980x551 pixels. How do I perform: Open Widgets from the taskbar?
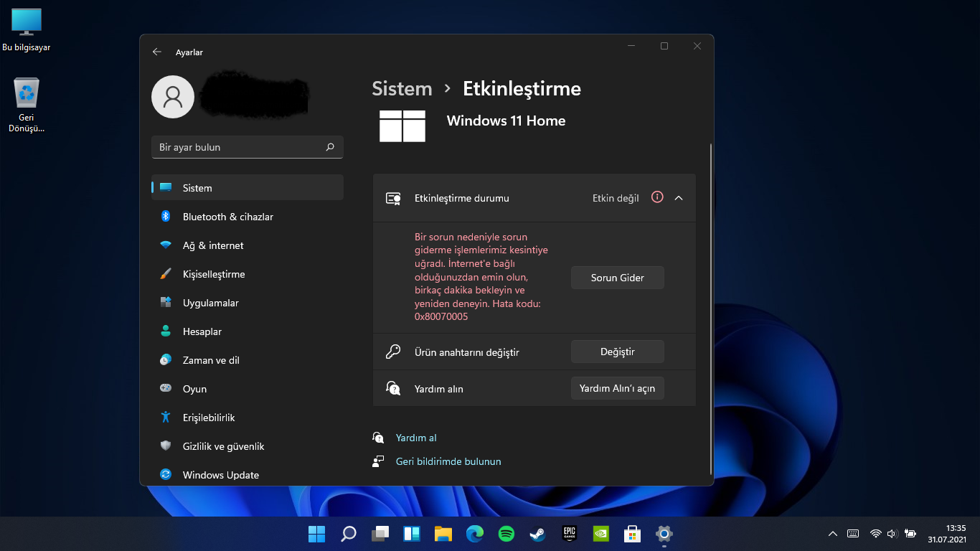[x=412, y=534]
